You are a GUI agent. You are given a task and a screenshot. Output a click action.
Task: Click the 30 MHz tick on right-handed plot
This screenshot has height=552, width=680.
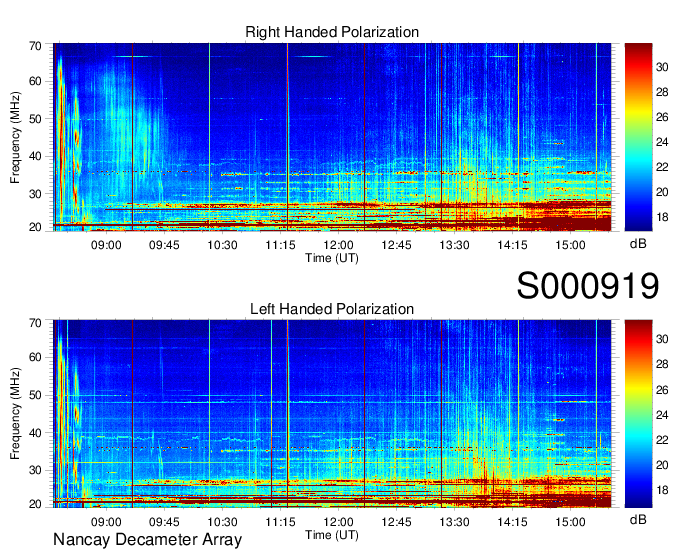click(35, 194)
